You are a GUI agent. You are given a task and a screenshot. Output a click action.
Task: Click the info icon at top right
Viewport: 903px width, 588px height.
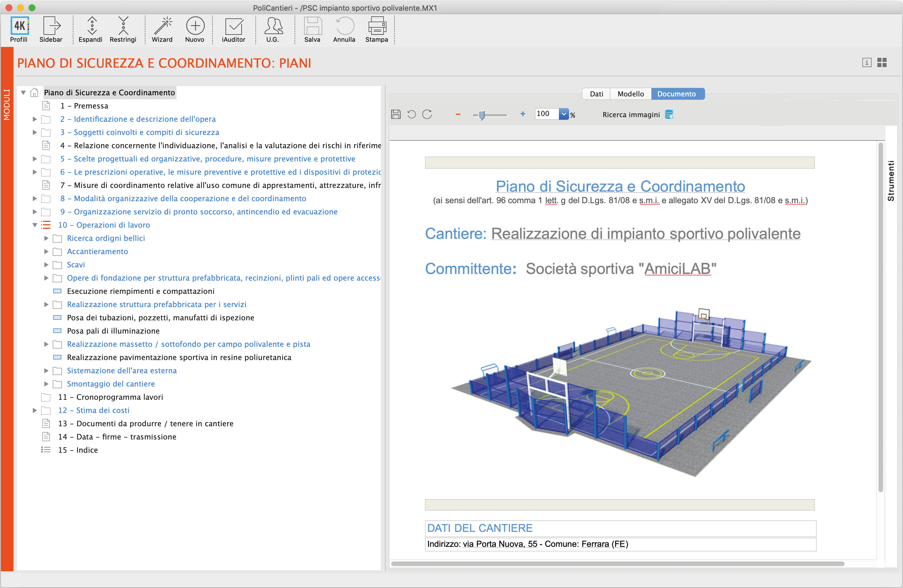click(x=867, y=62)
